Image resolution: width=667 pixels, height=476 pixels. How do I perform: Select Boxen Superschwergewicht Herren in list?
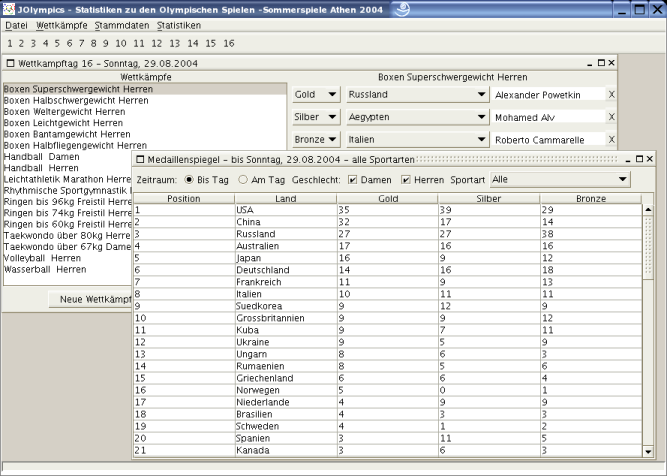(145, 89)
